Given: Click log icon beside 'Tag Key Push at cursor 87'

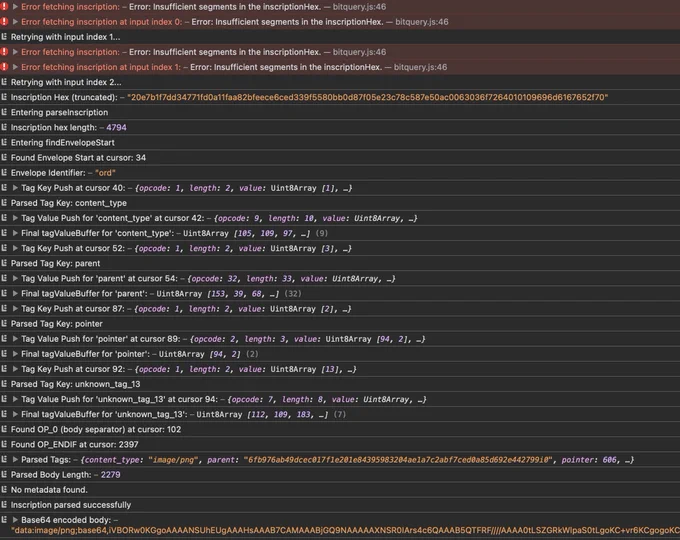Looking at the screenshot, I should (x=4, y=308).
